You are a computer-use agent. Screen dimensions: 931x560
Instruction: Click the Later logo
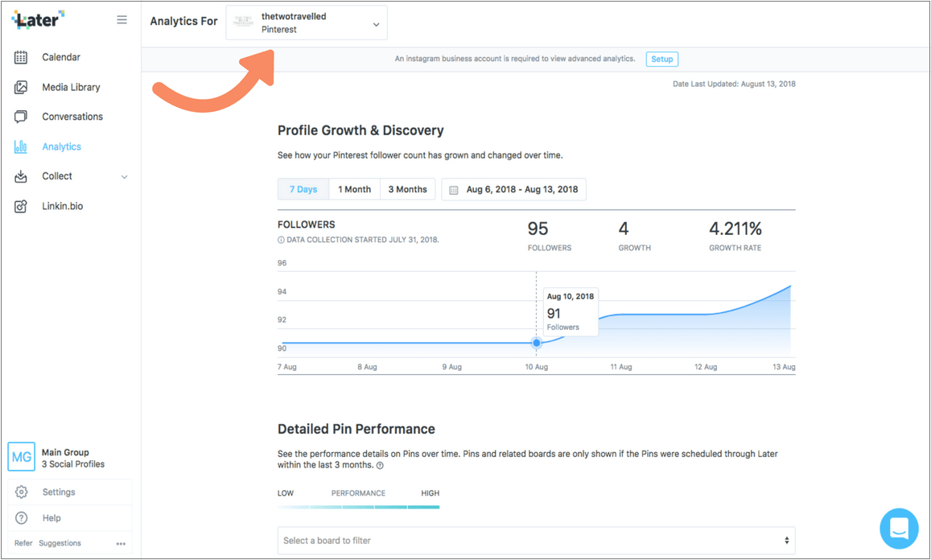38,19
